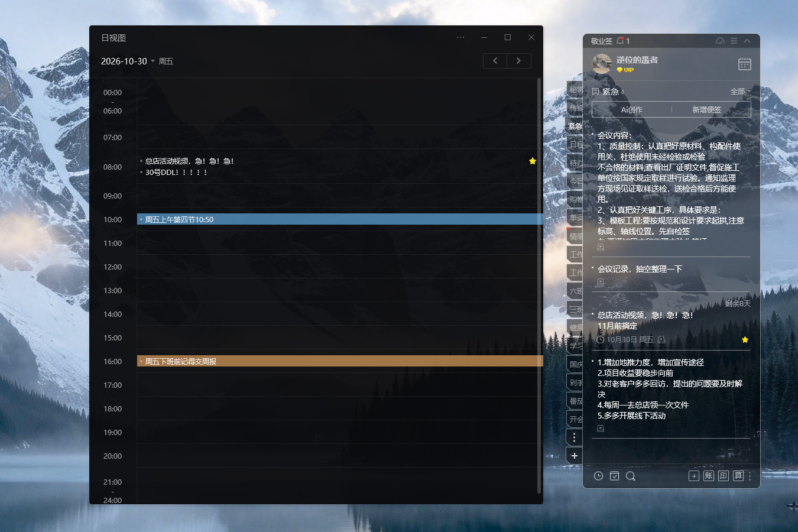Add a new category with the plus tab
This screenshot has height=532, width=798.
(574, 456)
